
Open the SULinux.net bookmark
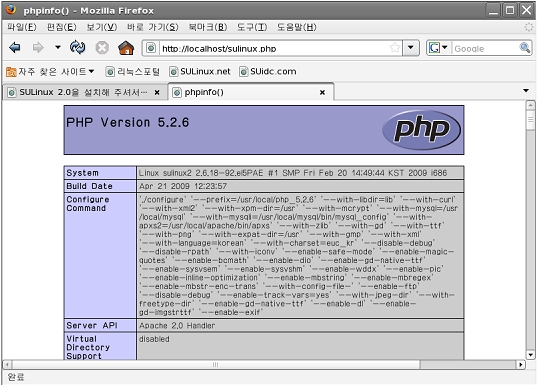(200, 72)
